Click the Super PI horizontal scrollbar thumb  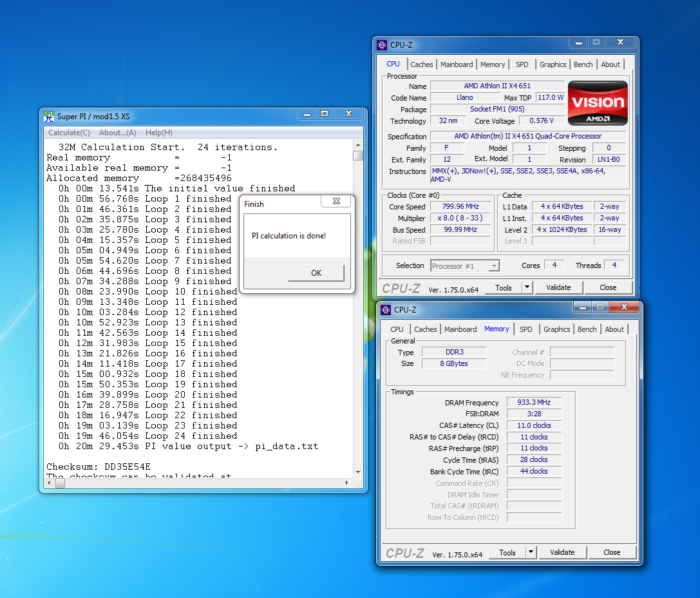tap(61, 483)
